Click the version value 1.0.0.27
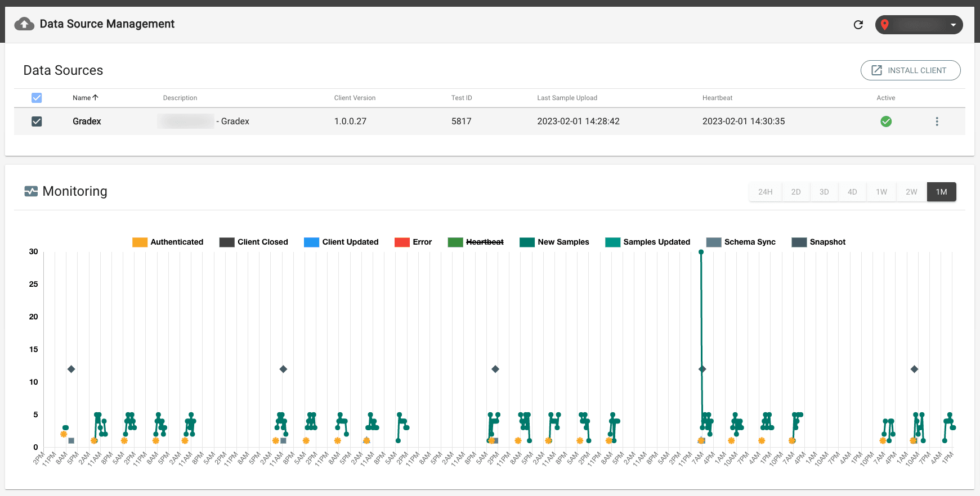This screenshot has width=980, height=496. coord(350,121)
